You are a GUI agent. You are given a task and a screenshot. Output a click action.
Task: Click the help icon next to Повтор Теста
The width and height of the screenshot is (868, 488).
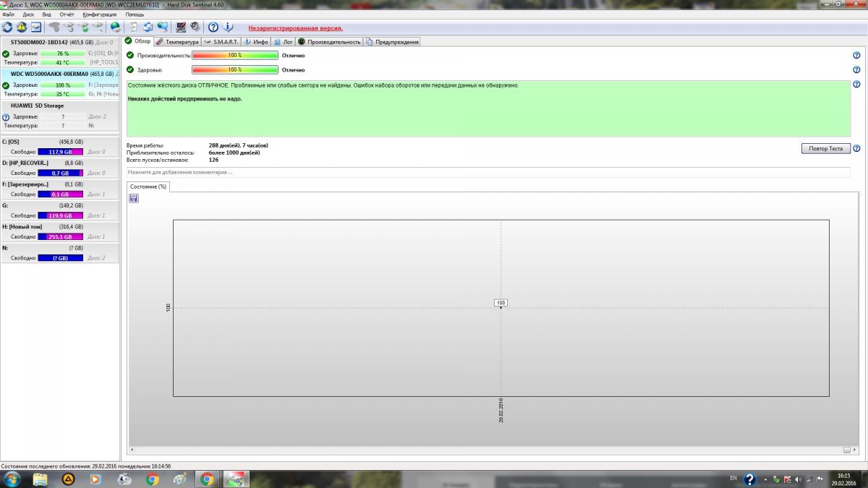[856, 148]
